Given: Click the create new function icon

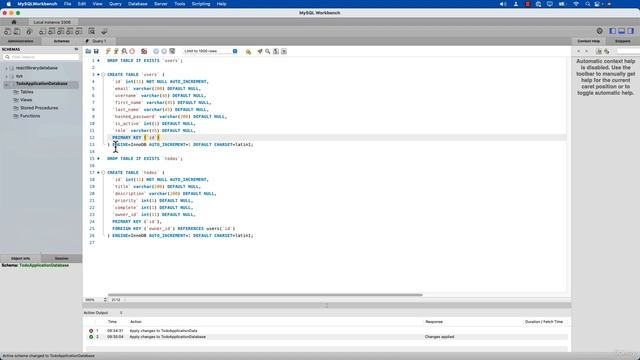Looking at the screenshot, I should click(x=78, y=31).
